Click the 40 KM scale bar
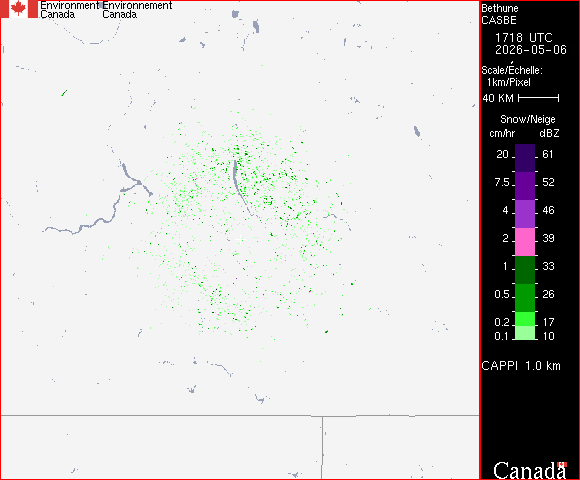Screen dimensions: 580x480 pos(539,98)
